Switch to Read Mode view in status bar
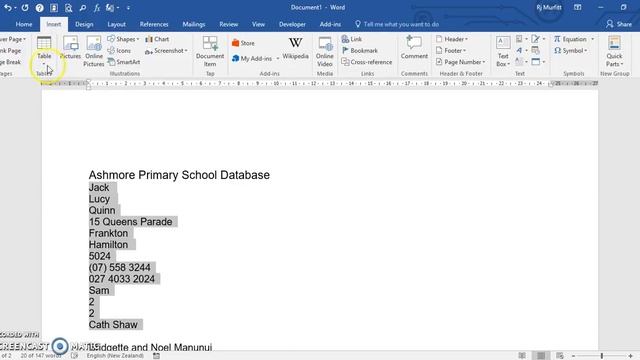640x360 pixels. point(522,356)
